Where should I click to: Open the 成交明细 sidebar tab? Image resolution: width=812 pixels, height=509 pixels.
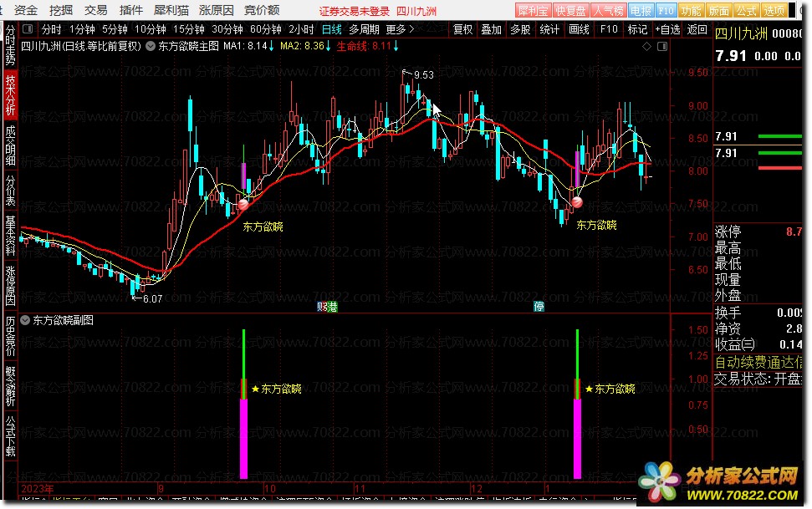pos(10,145)
